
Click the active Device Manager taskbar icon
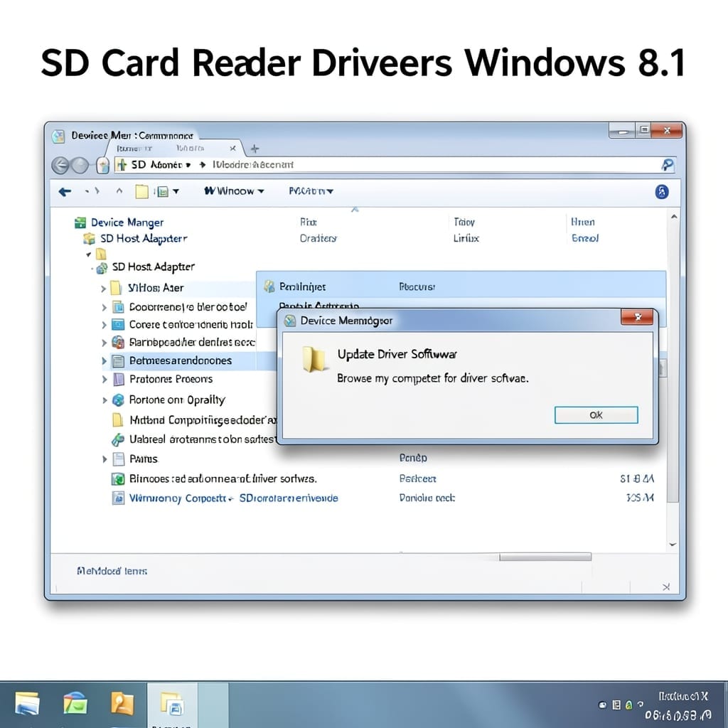pos(172,705)
